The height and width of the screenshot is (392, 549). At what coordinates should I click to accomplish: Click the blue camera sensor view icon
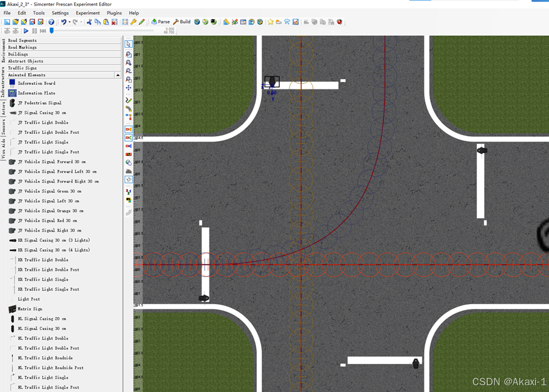coord(128,146)
